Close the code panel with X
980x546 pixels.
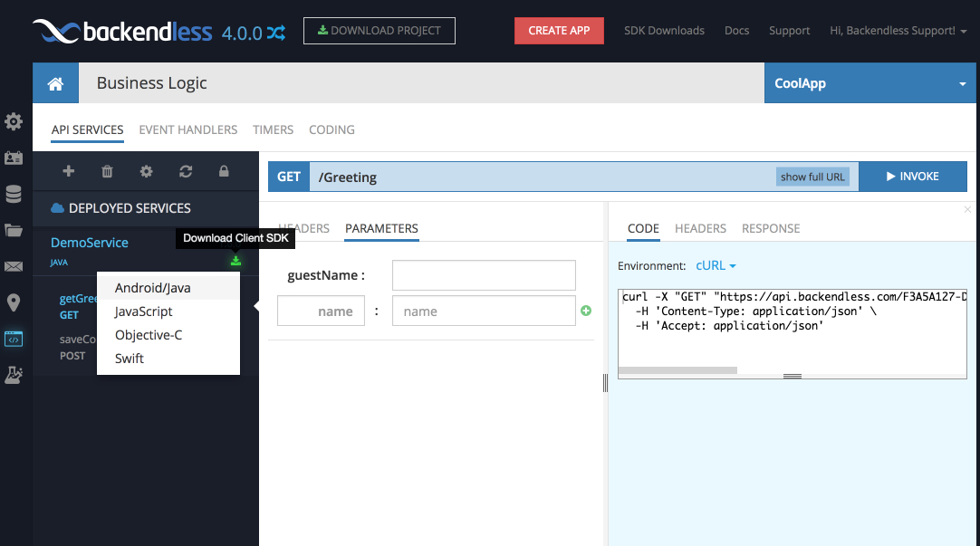pos(967,209)
